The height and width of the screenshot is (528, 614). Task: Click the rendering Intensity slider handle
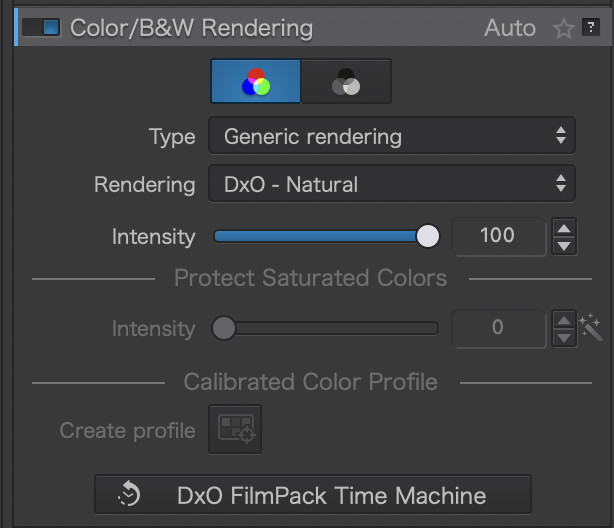pyautogui.click(x=428, y=236)
